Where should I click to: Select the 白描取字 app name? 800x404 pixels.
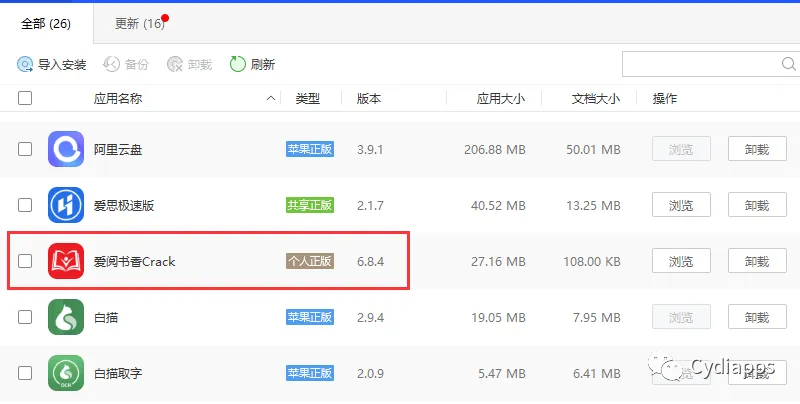tap(118, 374)
